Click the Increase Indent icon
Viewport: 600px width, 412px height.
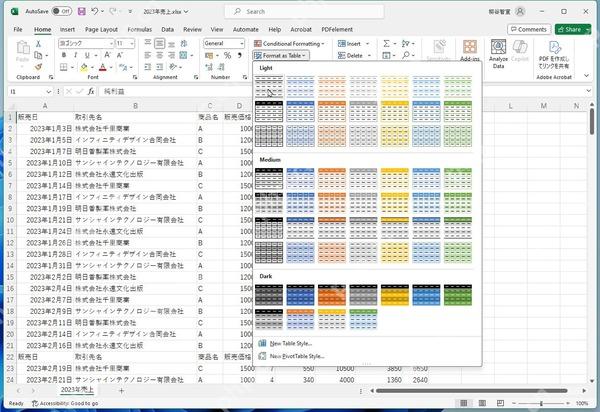pos(160,67)
